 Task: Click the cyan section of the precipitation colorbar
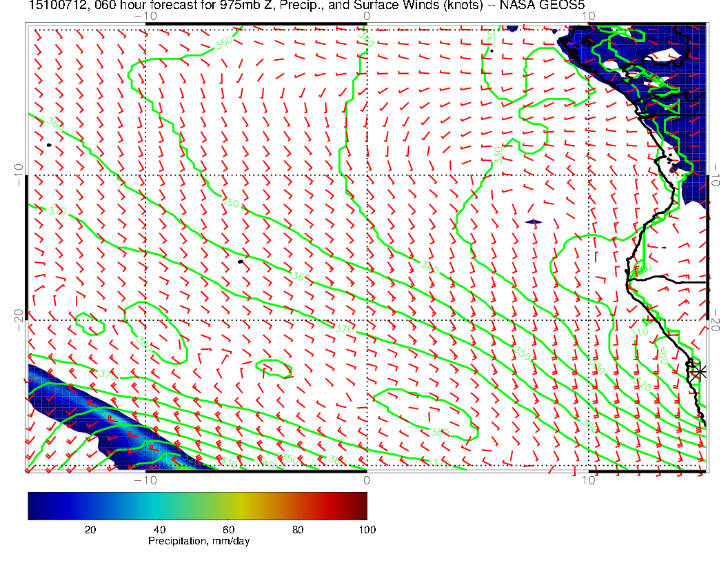click(x=155, y=506)
